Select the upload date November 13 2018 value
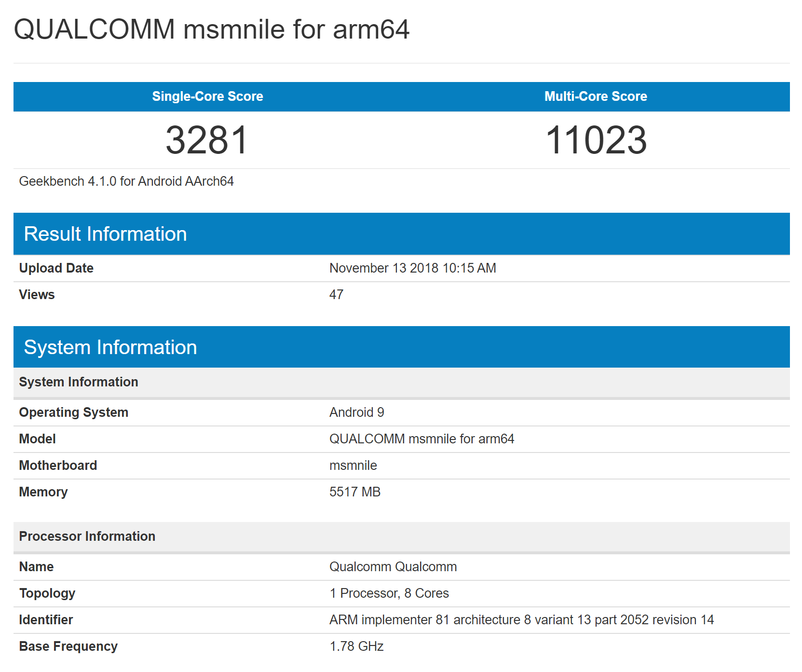This screenshot has height=672, width=802. (x=412, y=268)
